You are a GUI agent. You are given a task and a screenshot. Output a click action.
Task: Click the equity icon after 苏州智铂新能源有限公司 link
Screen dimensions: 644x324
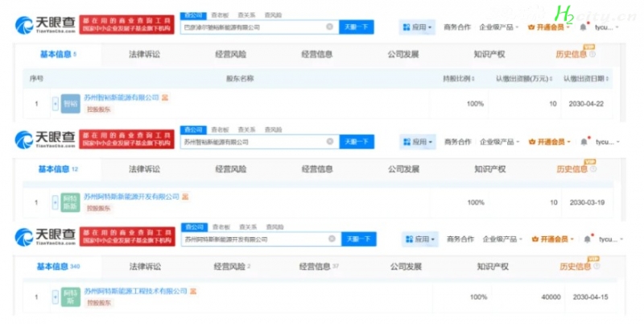(165, 98)
